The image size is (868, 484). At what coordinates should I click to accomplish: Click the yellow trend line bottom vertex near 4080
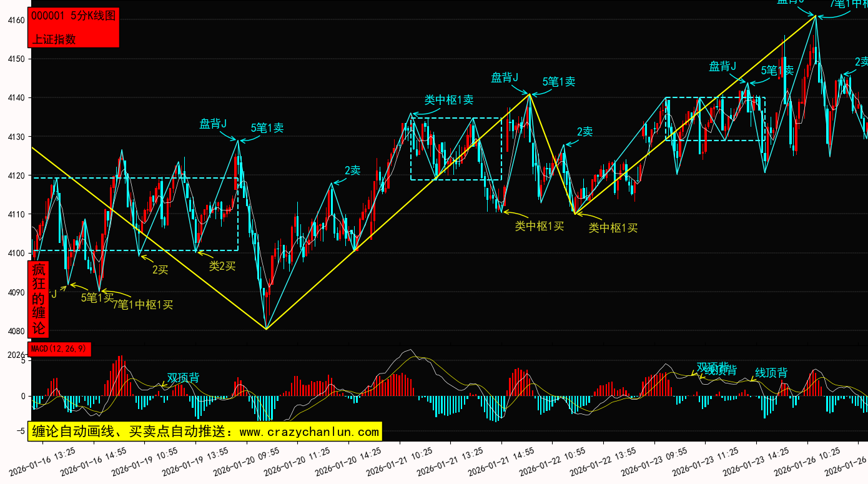[x=267, y=329]
